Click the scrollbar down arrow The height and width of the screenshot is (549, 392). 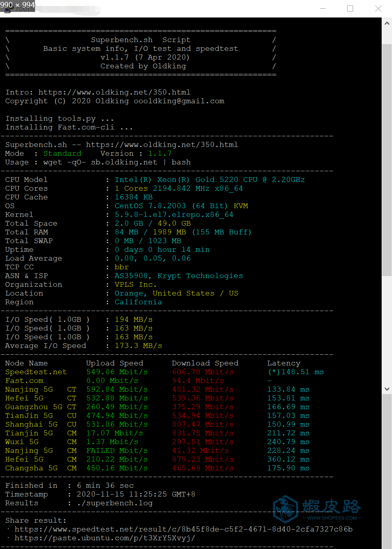click(387, 389)
